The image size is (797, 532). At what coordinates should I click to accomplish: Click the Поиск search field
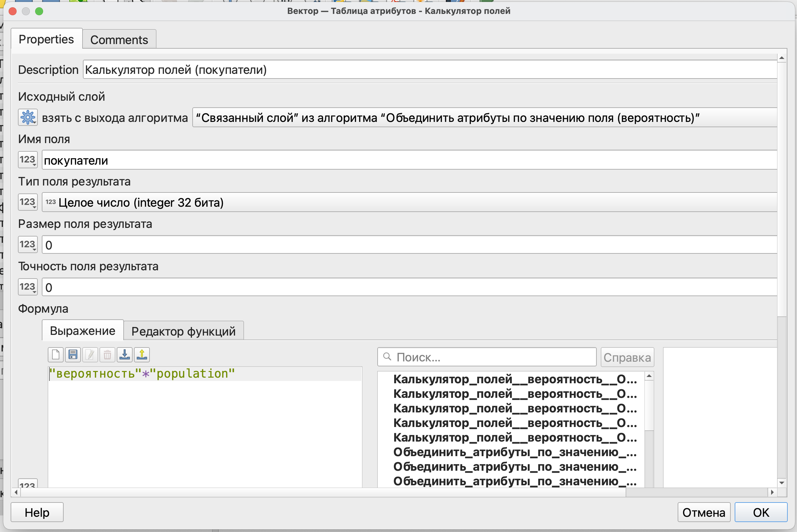487,357
